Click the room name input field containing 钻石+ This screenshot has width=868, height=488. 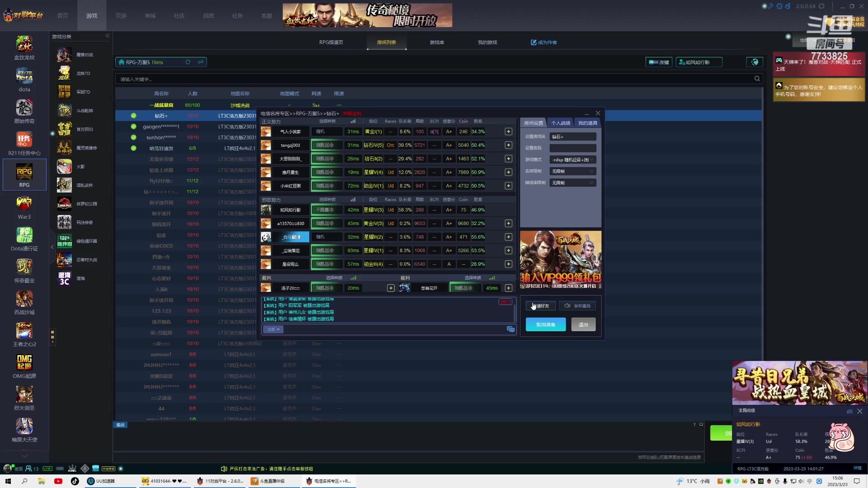click(573, 136)
